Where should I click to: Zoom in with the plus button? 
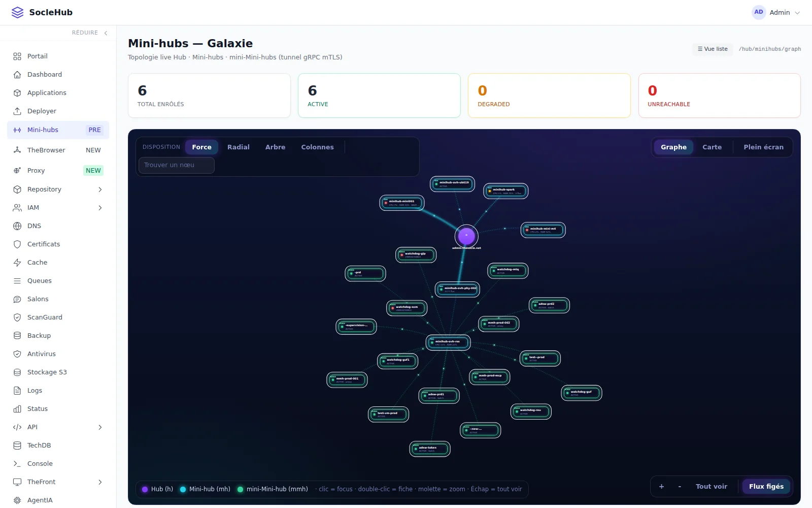pyautogui.click(x=661, y=487)
